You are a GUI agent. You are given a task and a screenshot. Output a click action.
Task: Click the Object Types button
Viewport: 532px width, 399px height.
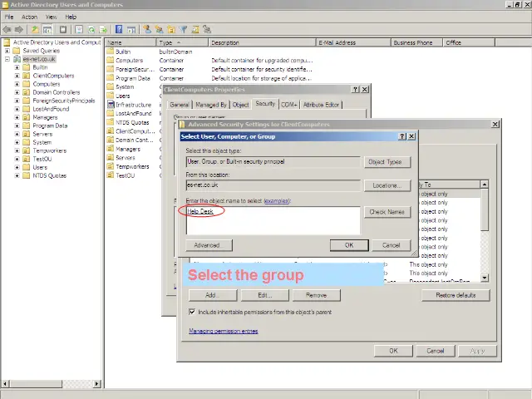(x=387, y=162)
